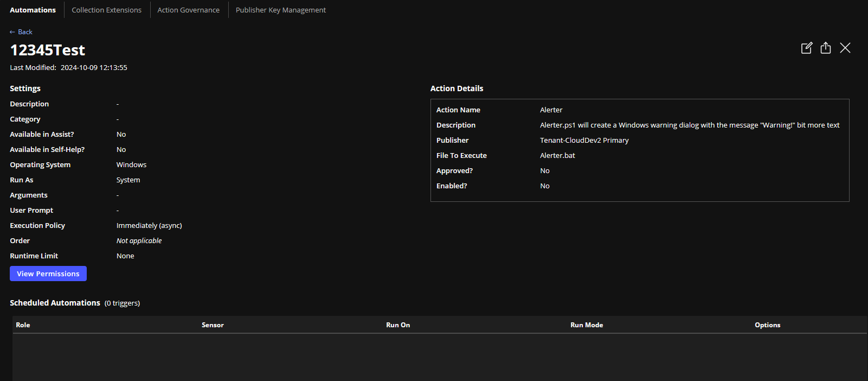Click the Last Modified timestamp
Image resolution: width=868 pixels, height=381 pixels.
click(x=94, y=68)
